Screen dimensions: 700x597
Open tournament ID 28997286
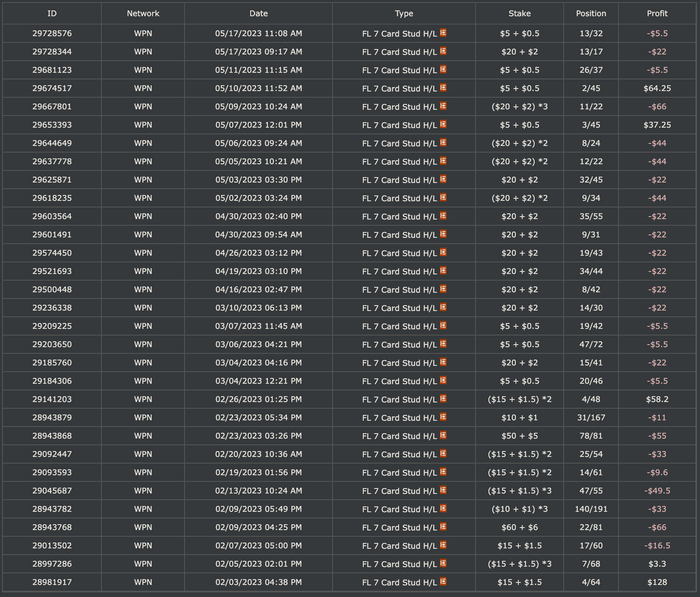tap(52, 564)
